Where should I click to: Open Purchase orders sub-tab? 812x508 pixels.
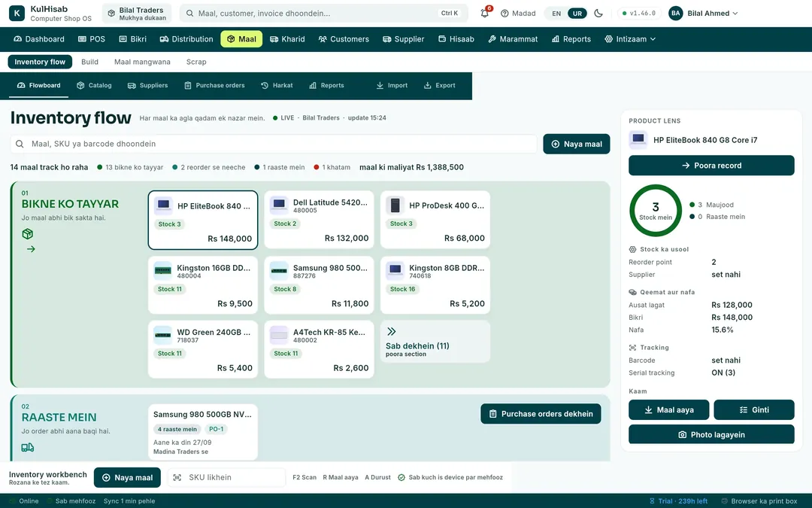click(214, 86)
